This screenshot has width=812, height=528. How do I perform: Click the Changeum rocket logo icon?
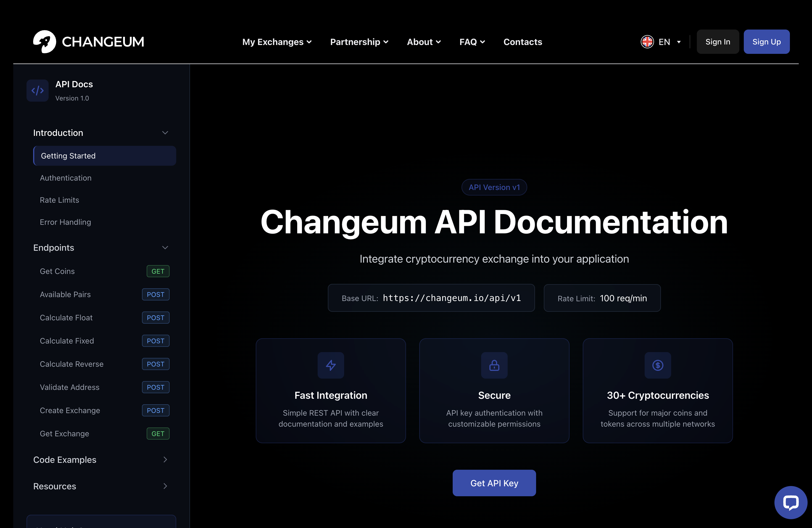44,42
